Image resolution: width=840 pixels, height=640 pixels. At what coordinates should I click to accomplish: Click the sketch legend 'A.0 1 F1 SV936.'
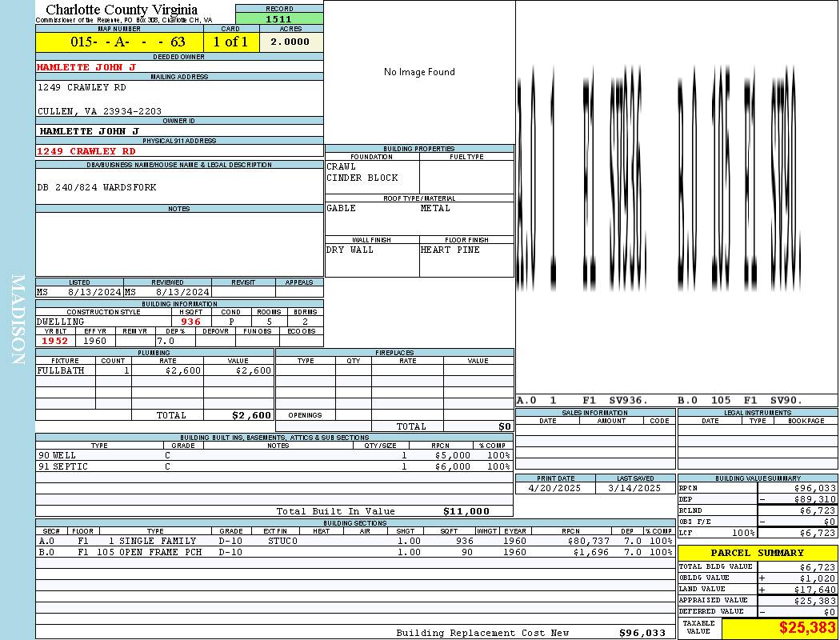click(x=582, y=400)
